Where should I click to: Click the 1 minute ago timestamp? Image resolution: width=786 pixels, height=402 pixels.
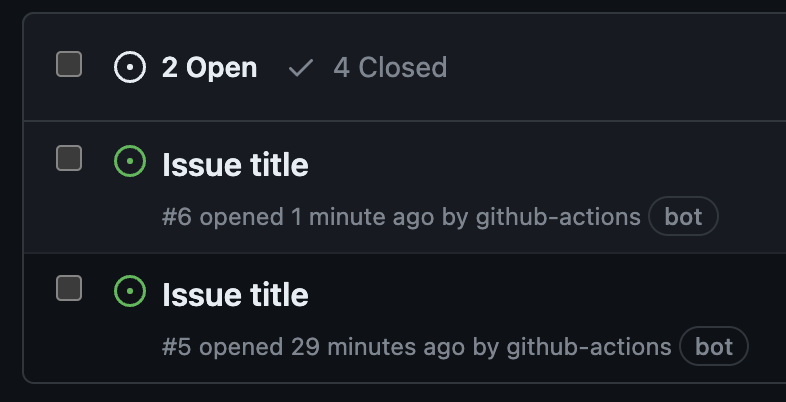click(362, 217)
